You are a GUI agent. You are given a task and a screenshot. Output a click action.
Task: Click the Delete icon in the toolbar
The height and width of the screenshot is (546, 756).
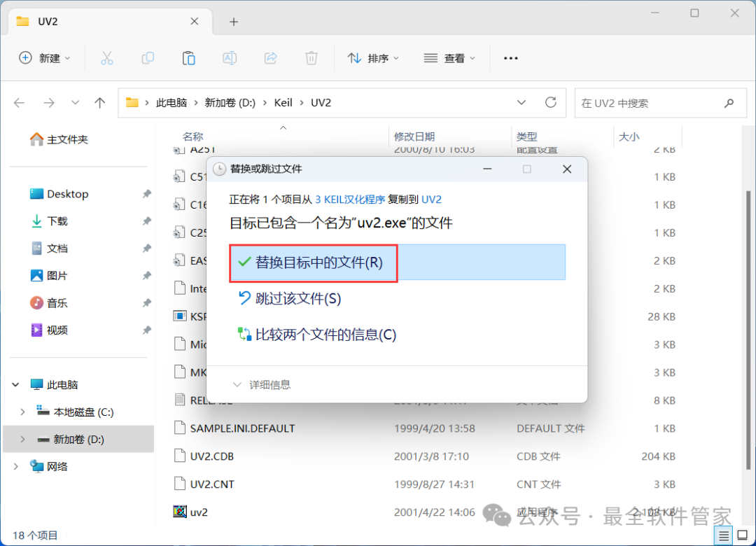[311, 58]
